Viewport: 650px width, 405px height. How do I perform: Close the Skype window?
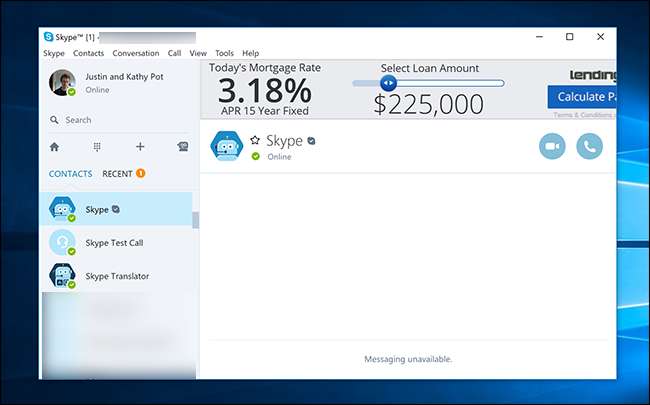600,37
